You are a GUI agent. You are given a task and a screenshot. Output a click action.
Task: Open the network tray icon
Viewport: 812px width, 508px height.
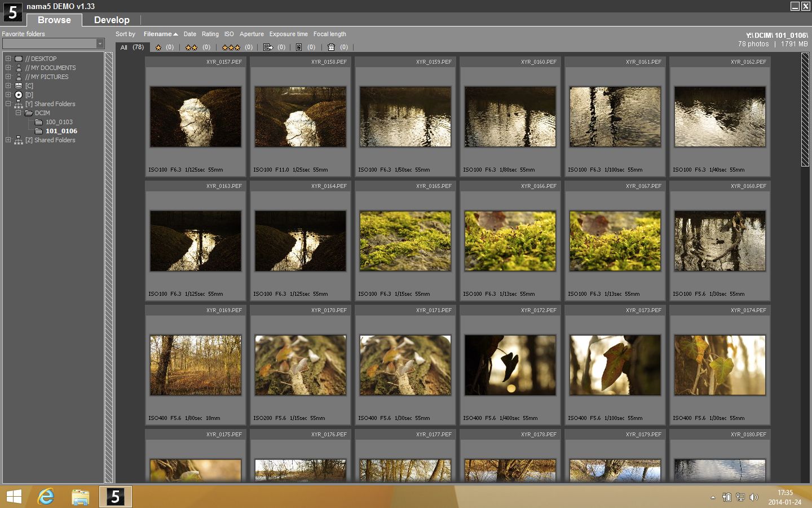click(740, 497)
